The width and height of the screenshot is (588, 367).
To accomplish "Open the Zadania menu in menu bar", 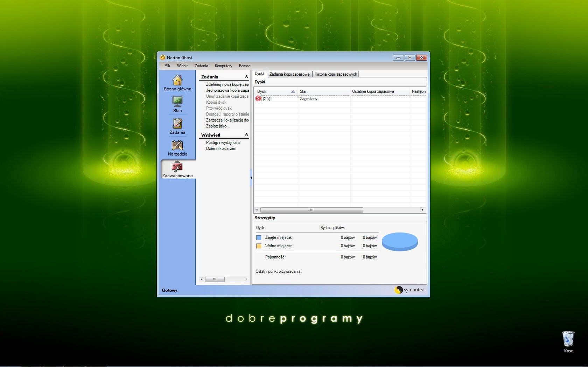I will click(201, 66).
